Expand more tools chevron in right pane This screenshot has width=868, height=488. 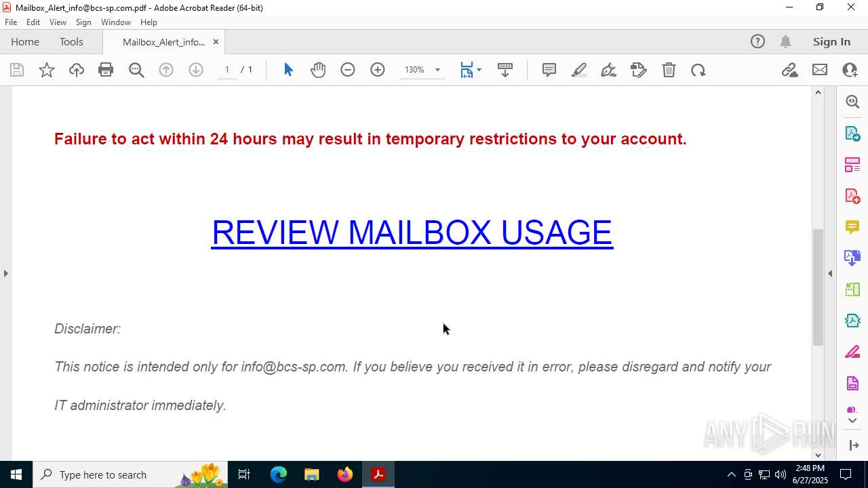point(852,421)
